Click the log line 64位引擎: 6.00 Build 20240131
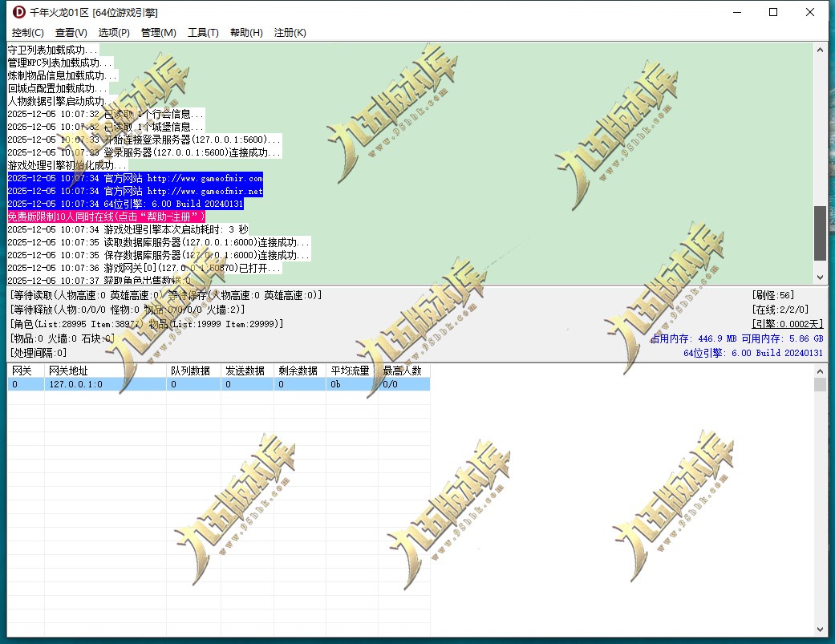Image resolution: width=835 pixels, height=644 pixels. click(126, 204)
